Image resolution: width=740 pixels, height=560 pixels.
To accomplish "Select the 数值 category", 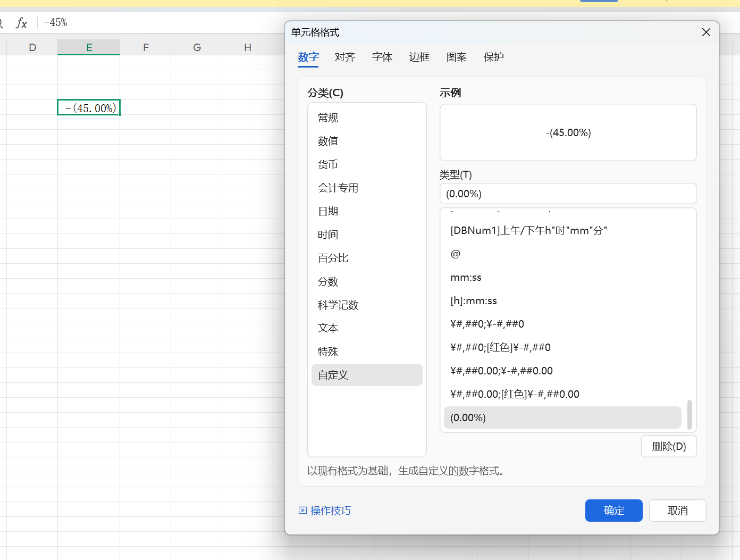I will (367, 141).
